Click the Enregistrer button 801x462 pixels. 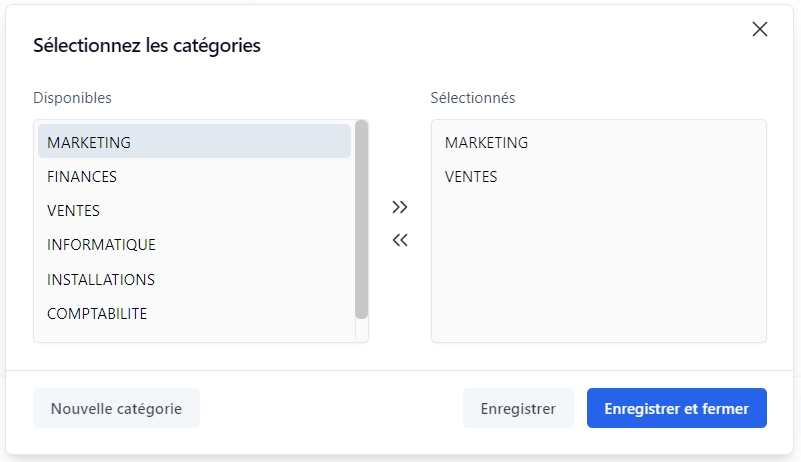pos(518,408)
